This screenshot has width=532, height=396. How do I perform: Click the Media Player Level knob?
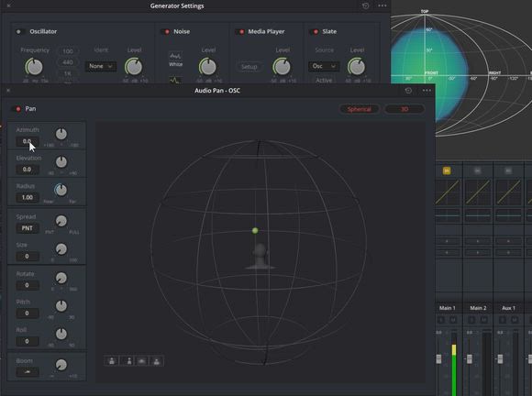pyautogui.click(x=282, y=67)
